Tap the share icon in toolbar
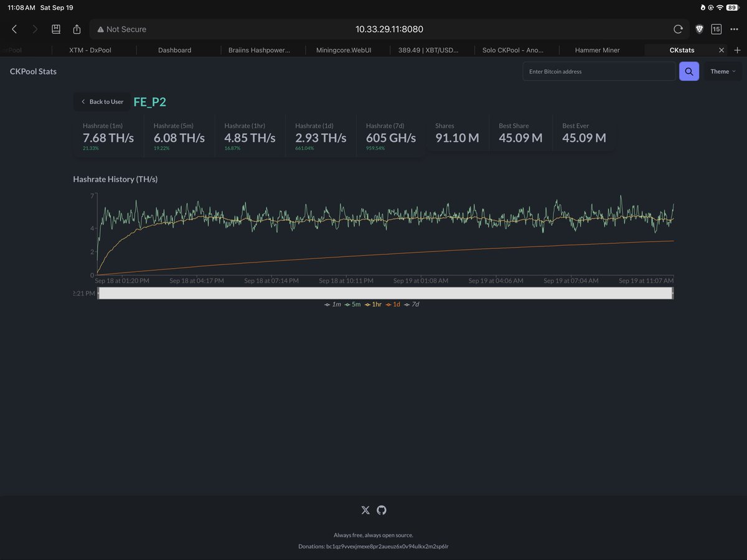 tap(77, 29)
